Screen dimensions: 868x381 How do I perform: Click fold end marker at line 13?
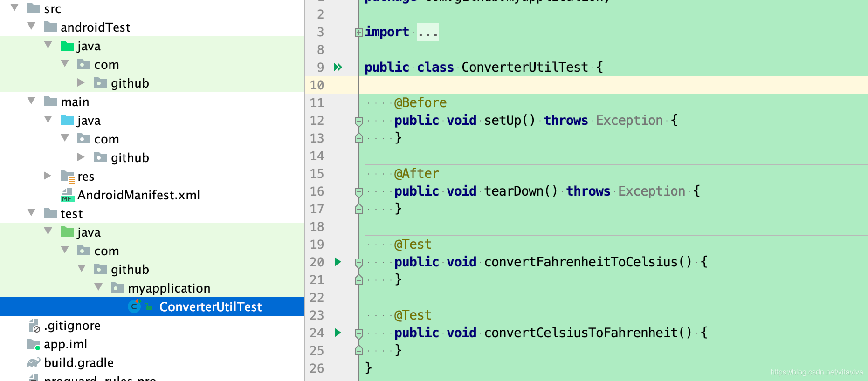point(358,138)
